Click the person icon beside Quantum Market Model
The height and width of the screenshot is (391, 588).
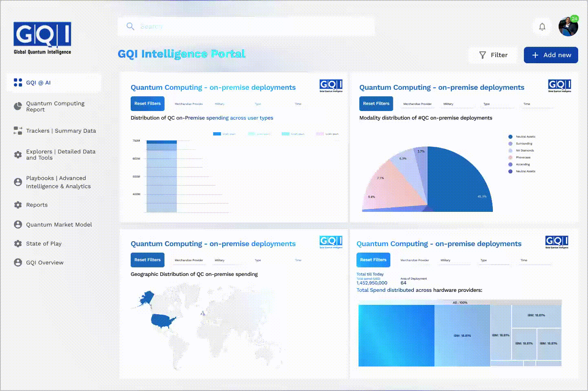point(18,224)
